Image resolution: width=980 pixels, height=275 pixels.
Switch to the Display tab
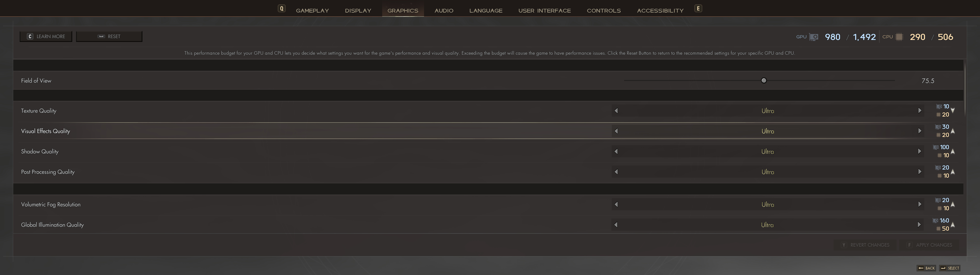(358, 11)
